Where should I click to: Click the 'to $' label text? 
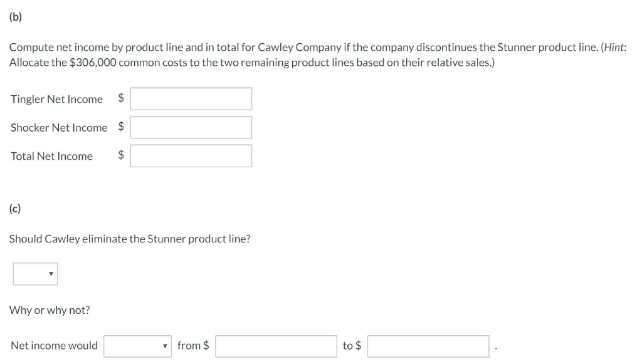(x=352, y=346)
